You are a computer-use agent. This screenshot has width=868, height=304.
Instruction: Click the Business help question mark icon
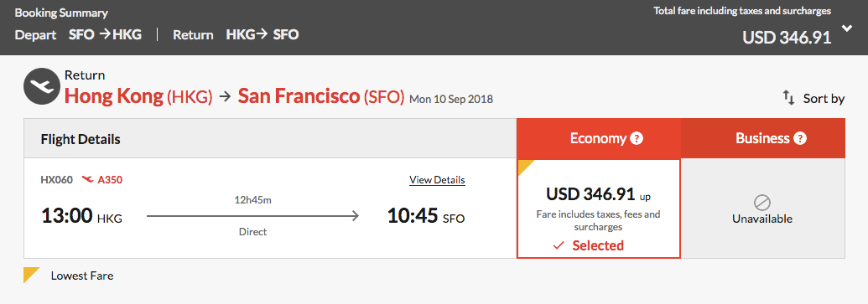[x=799, y=138]
